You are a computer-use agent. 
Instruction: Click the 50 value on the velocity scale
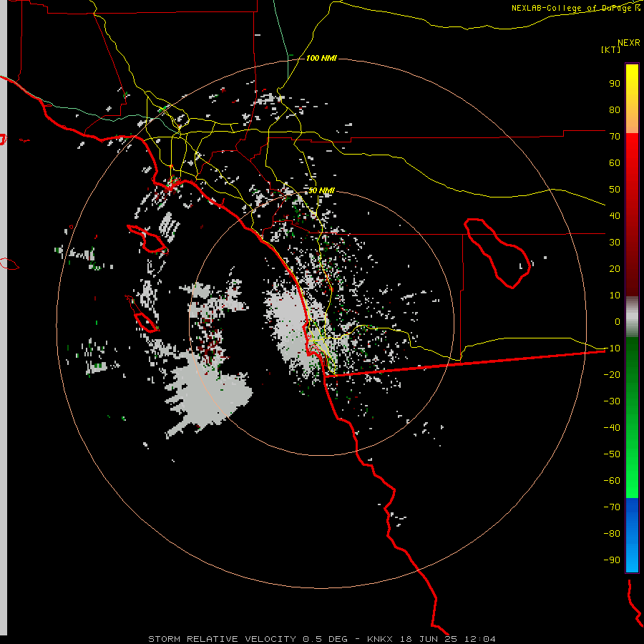pyautogui.click(x=615, y=190)
